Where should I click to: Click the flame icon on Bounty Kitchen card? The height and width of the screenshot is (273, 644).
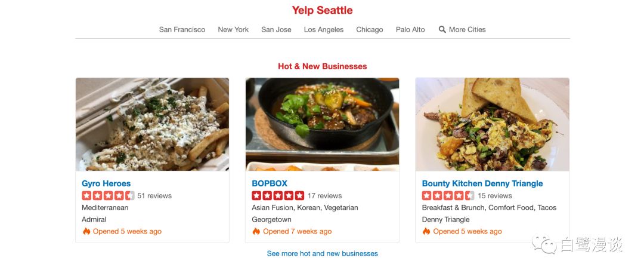coord(426,231)
